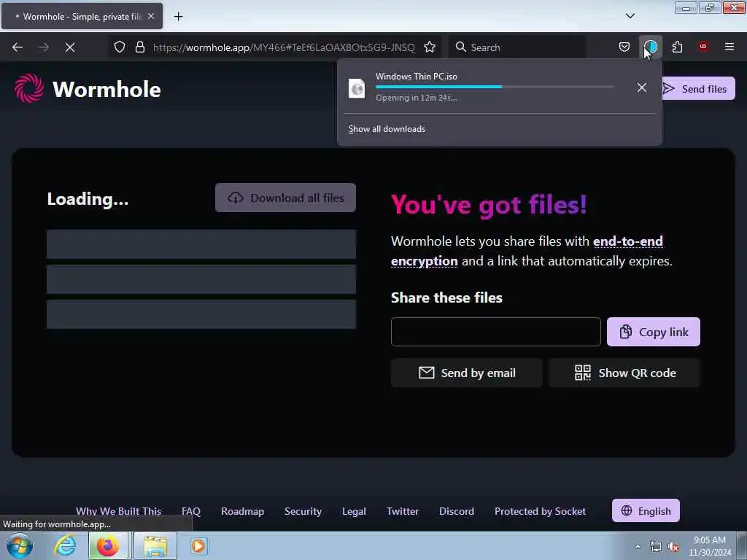This screenshot has height=560, width=747.
Task: Open the FAQ footer link
Action: coord(191,511)
